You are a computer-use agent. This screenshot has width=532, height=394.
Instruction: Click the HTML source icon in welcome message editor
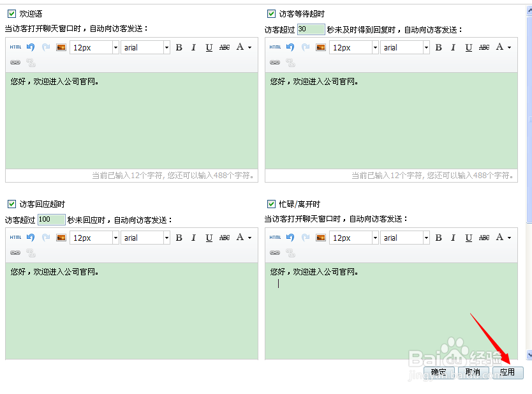coord(15,47)
